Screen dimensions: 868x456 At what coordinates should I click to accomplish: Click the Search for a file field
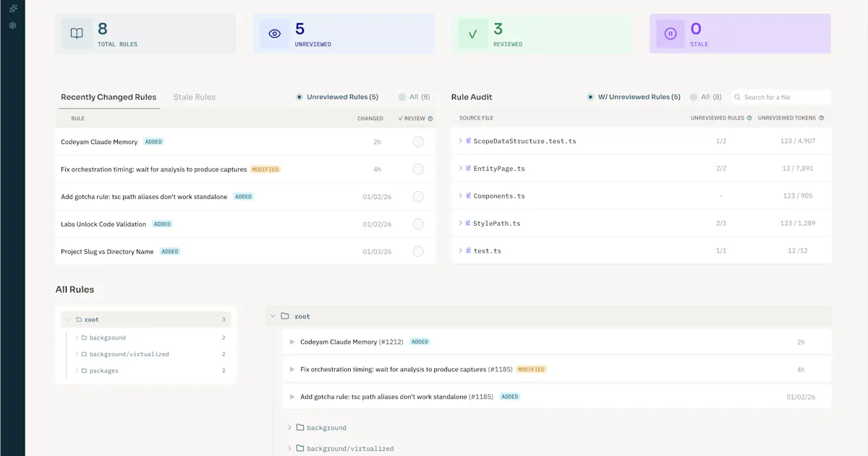coord(780,97)
